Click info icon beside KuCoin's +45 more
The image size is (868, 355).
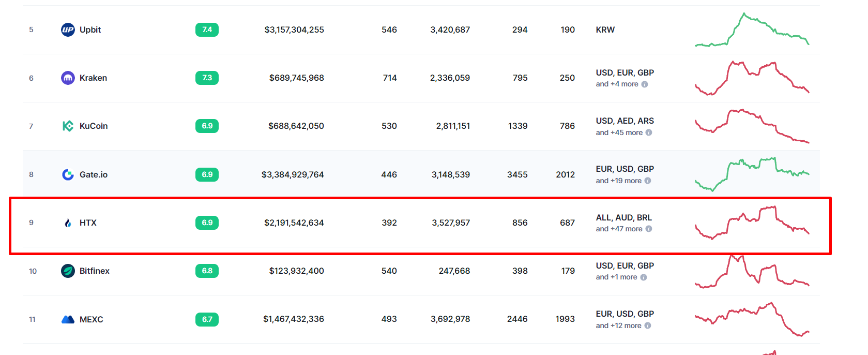[649, 132]
